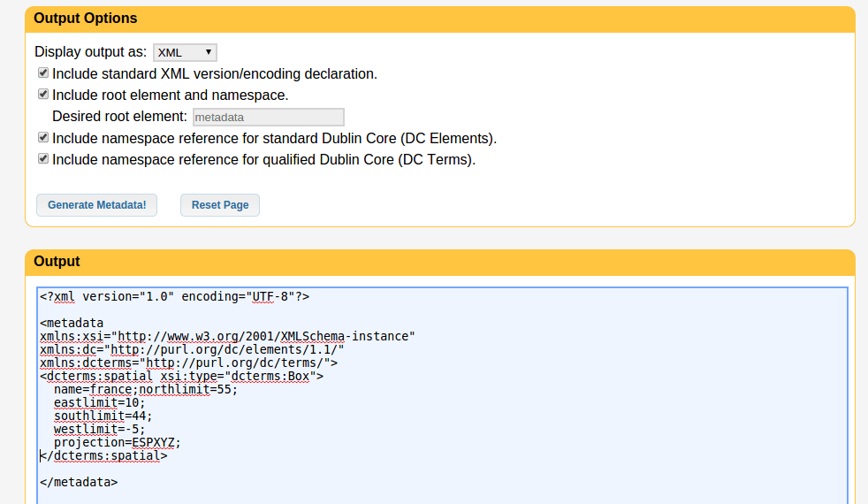868x504 pixels.
Task: Disable the DC Elements namespace reference checkbox
Action: point(43,138)
